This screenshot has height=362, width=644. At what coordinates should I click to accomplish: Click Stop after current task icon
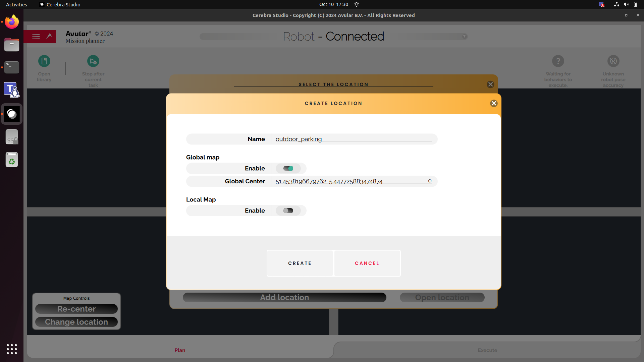(93, 61)
